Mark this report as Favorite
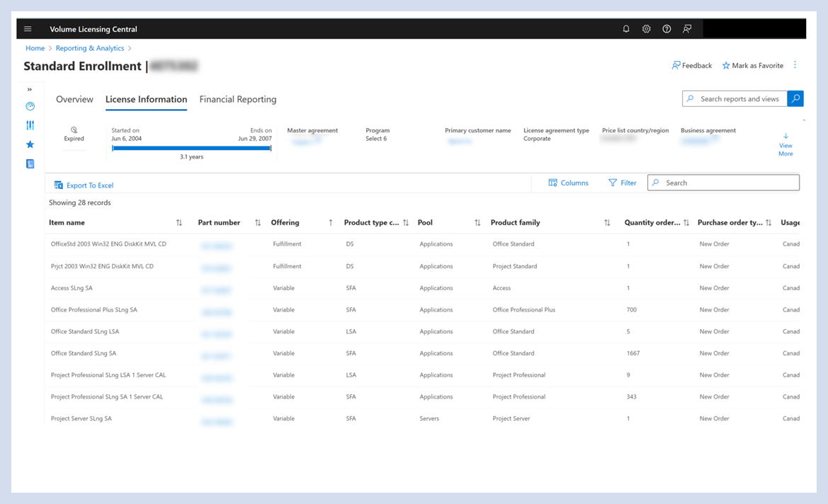 (752, 65)
